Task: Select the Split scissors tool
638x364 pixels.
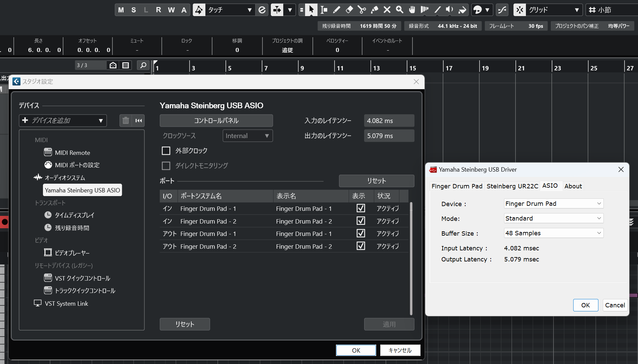Action: [x=362, y=10]
